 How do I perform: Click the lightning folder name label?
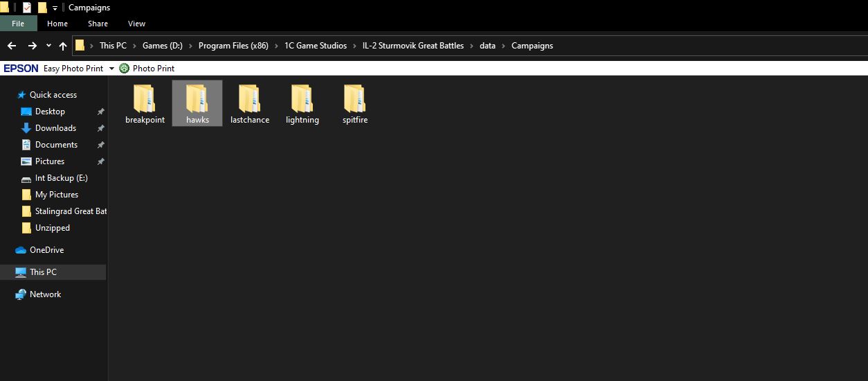[302, 120]
